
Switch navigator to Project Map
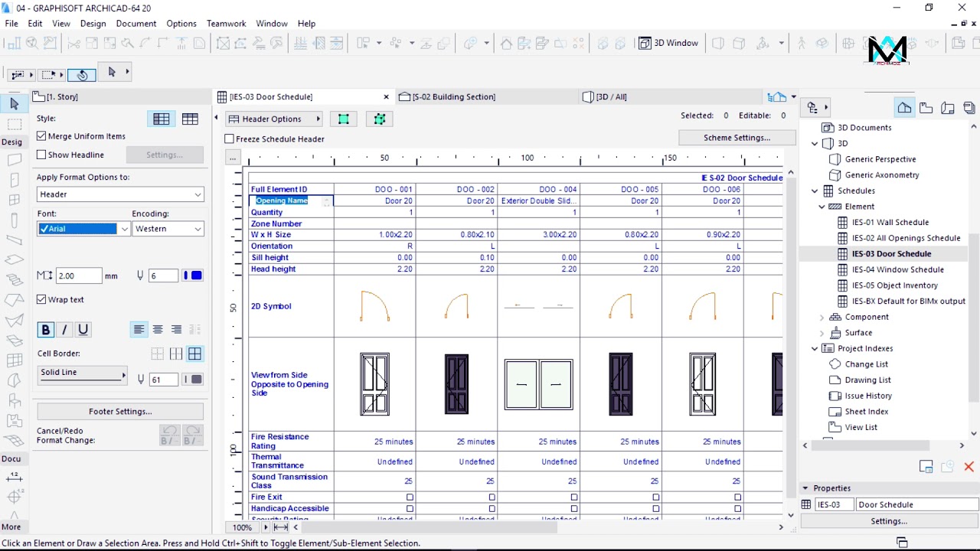pos(904,108)
